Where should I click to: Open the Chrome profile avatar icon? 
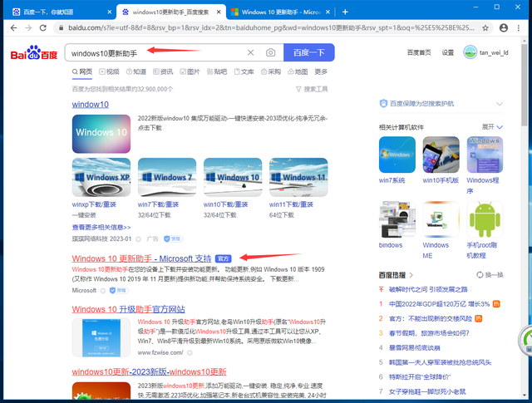coord(504,27)
